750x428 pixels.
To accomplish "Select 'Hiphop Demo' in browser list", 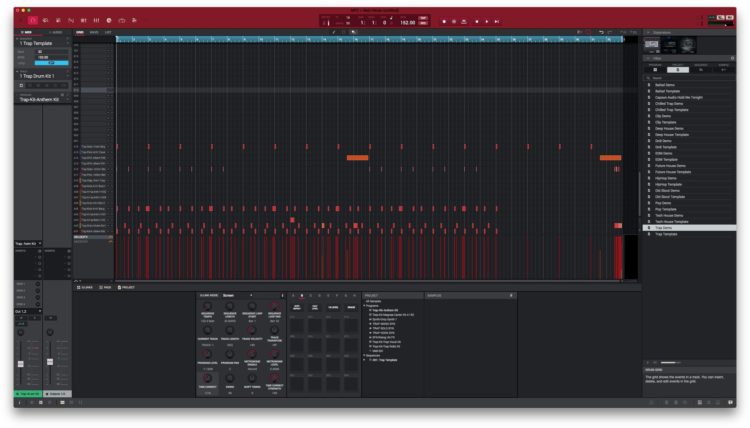I will click(689, 178).
